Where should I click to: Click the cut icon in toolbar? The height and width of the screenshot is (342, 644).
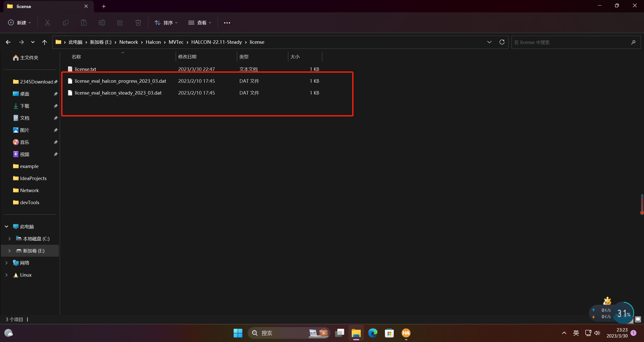47,23
